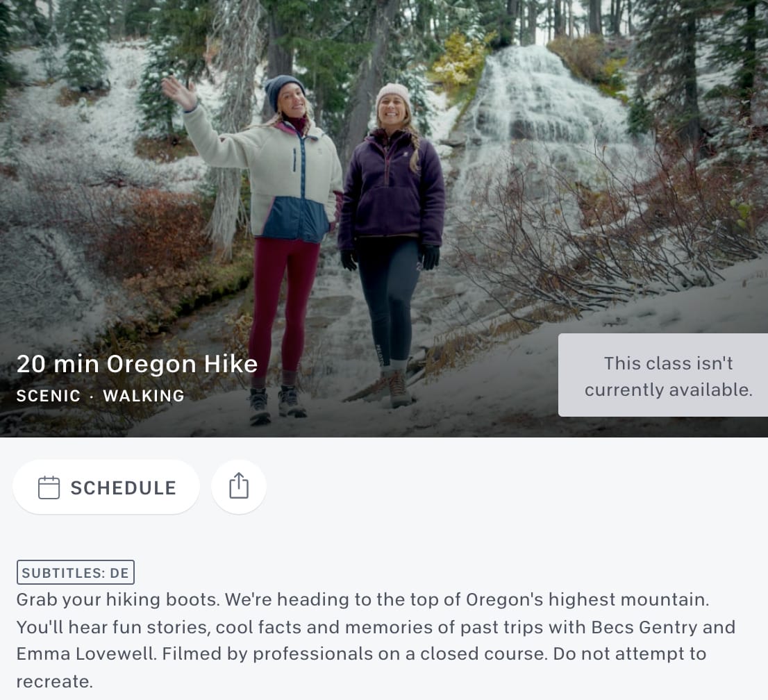Click the class unavailable notice
Screen dimensions: 768x700
coord(663,375)
